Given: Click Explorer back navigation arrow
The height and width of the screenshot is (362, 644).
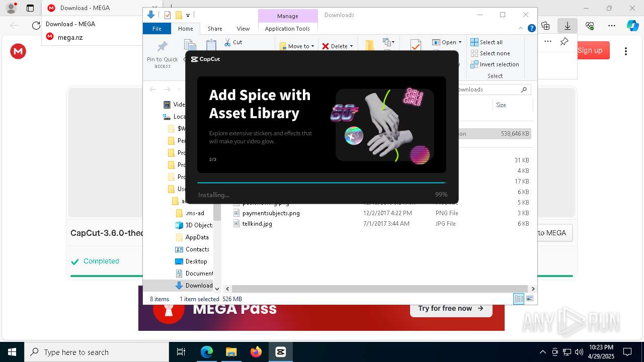Looking at the screenshot, I should (152, 89).
